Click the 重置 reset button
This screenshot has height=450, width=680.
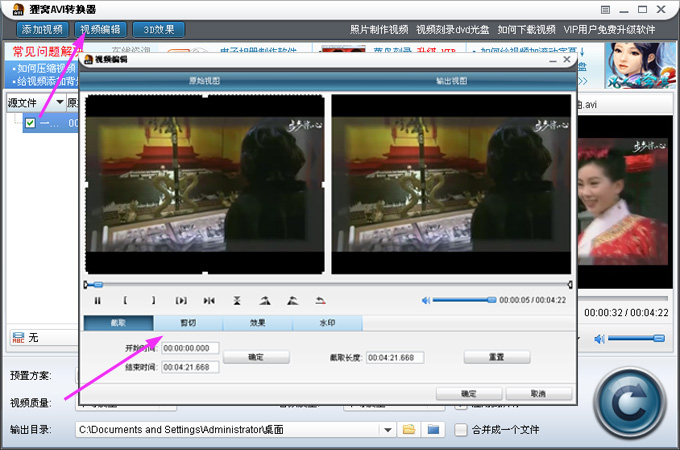[497, 357]
